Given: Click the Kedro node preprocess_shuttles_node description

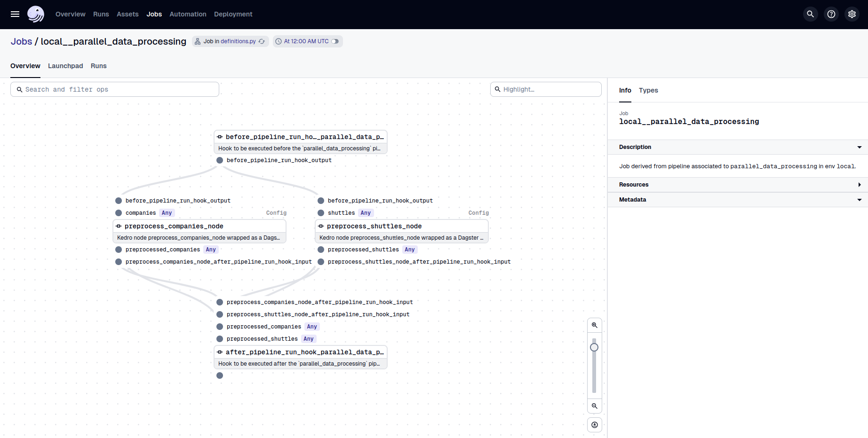Looking at the screenshot, I should click(402, 238).
